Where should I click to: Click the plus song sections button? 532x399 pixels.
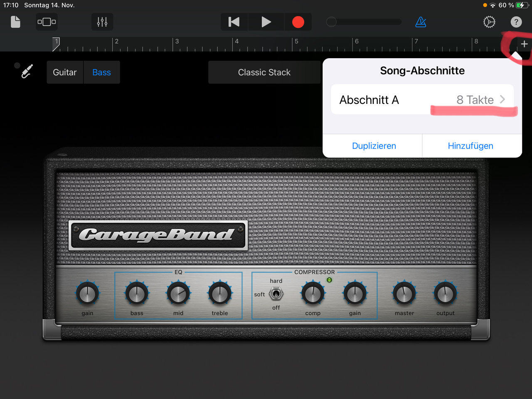524,44
